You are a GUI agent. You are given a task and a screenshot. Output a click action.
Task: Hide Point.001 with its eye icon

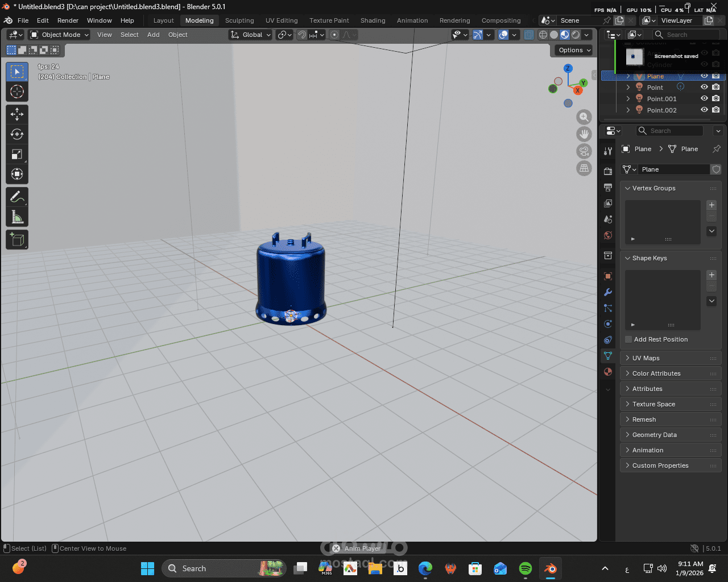coord(704,98)
